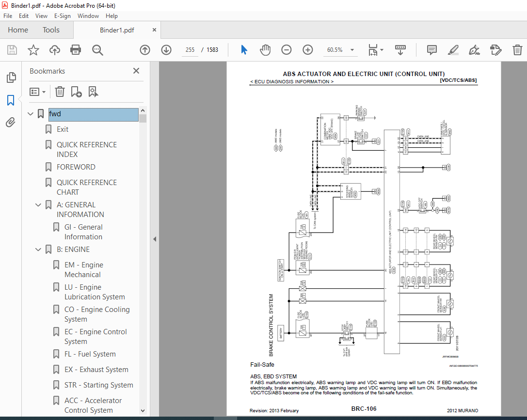
Task: Collapse the B: ENGINE section
Action: pos(38,249)
